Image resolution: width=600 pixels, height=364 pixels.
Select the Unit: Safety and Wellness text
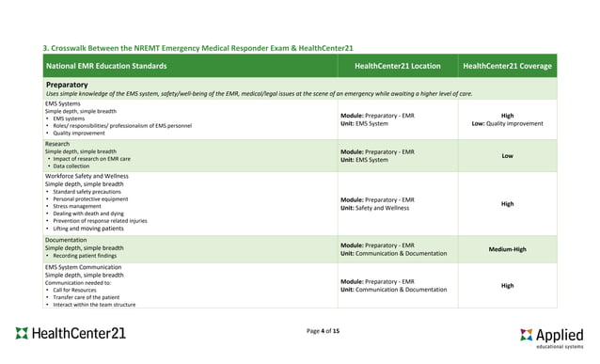374,208
